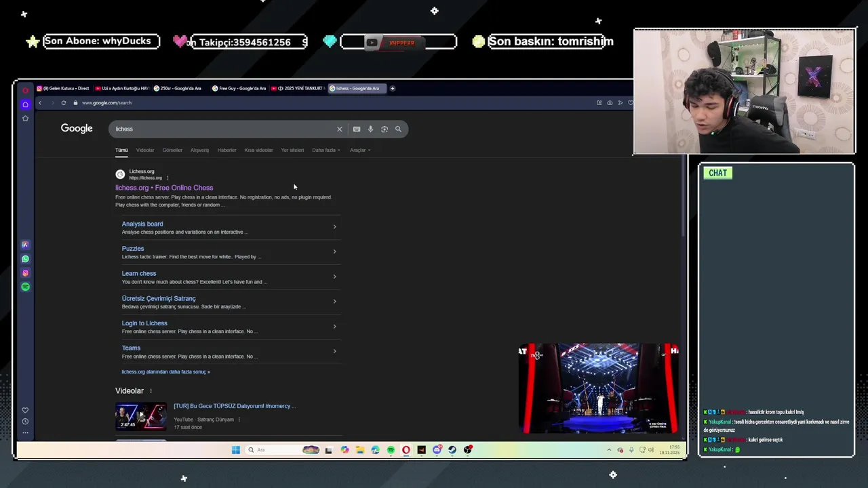Switch to the 2025 YENİ TANKURT tab

[x=298, y=88]
